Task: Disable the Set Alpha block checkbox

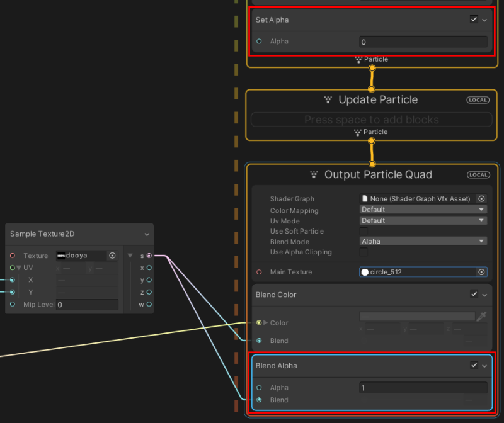Action: coord(474,20)
